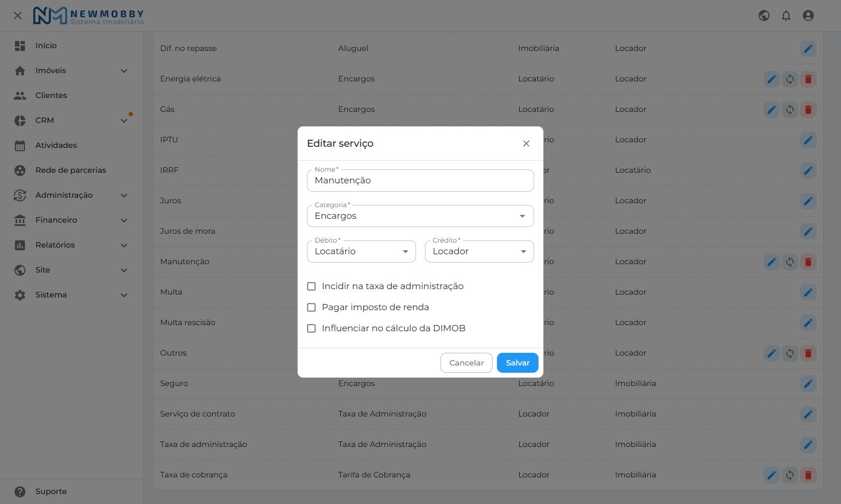Image resolution: width=841 pixels, height=504 pixels.
Task: Click the Nome input field
Action: (420, 181)
